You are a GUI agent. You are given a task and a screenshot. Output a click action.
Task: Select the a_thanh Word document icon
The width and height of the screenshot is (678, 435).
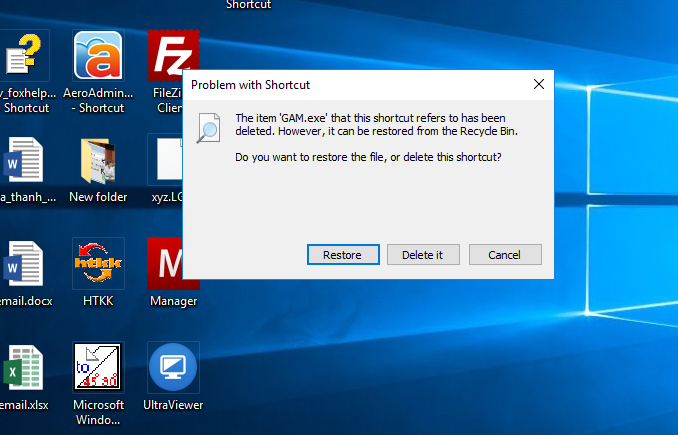point(24,160)
